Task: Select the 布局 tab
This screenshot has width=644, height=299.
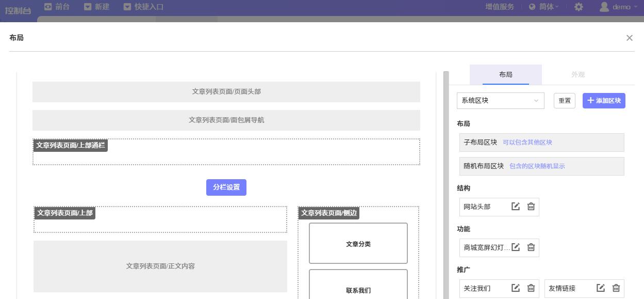Action: pyautogui.click(x=505, y=75)
